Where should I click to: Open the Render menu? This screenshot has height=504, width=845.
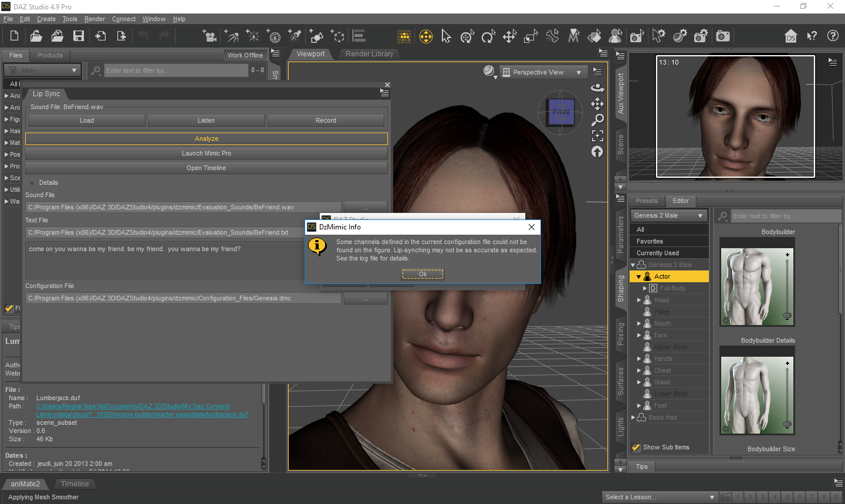click(94, 19)
